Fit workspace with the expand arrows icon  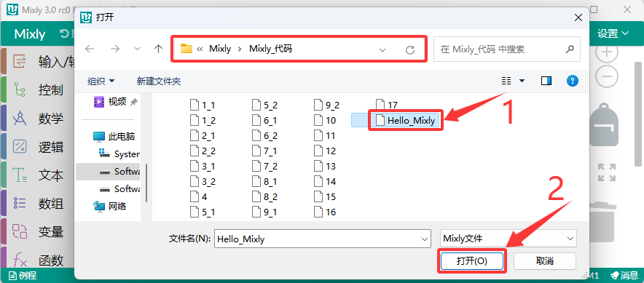pos(607,172)
